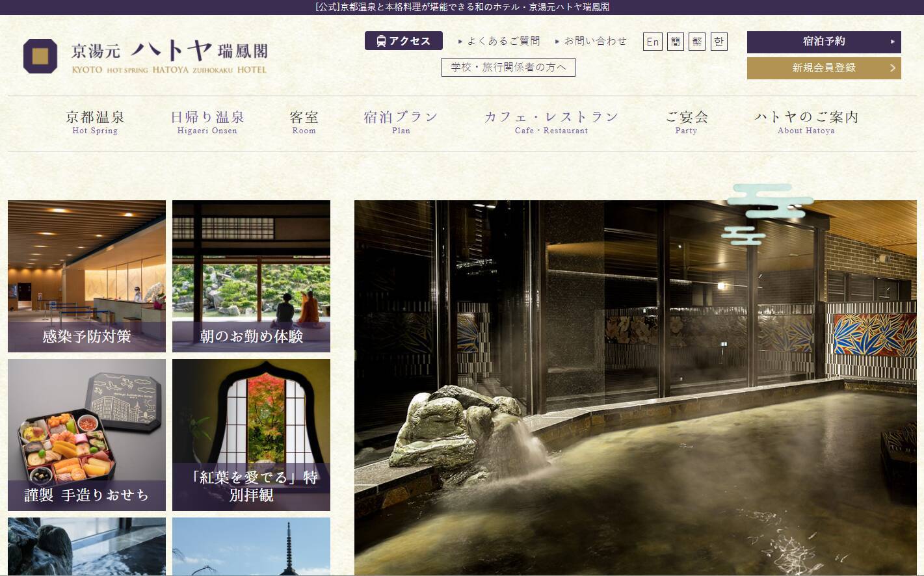Open the お問い合わせ contact link
924x576 pixels.
click(591, 41)
